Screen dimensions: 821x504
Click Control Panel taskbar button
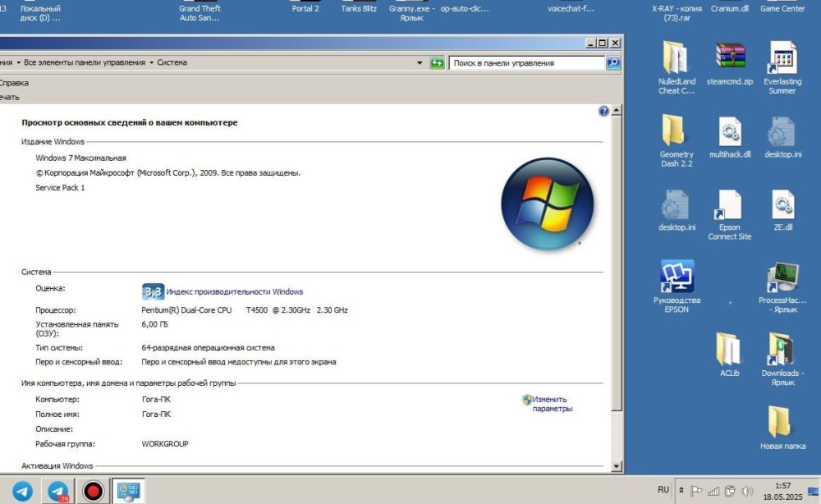coord(128,491)
